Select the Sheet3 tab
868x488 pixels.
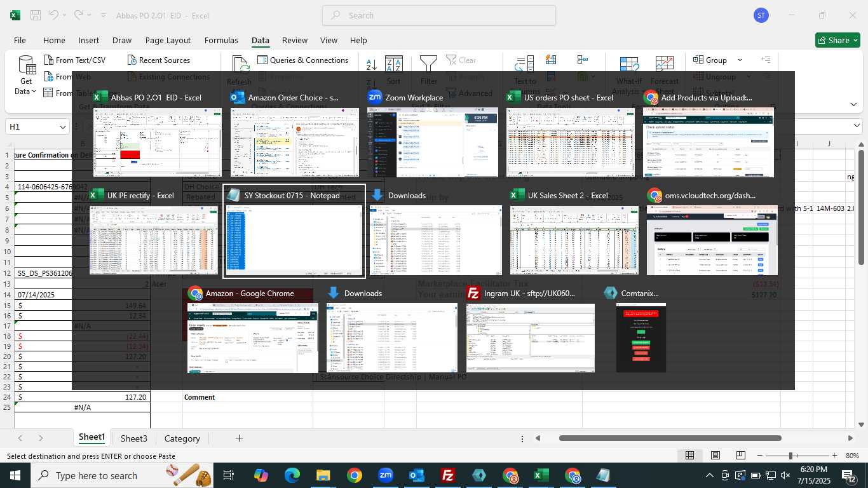[x=134, y=438]
